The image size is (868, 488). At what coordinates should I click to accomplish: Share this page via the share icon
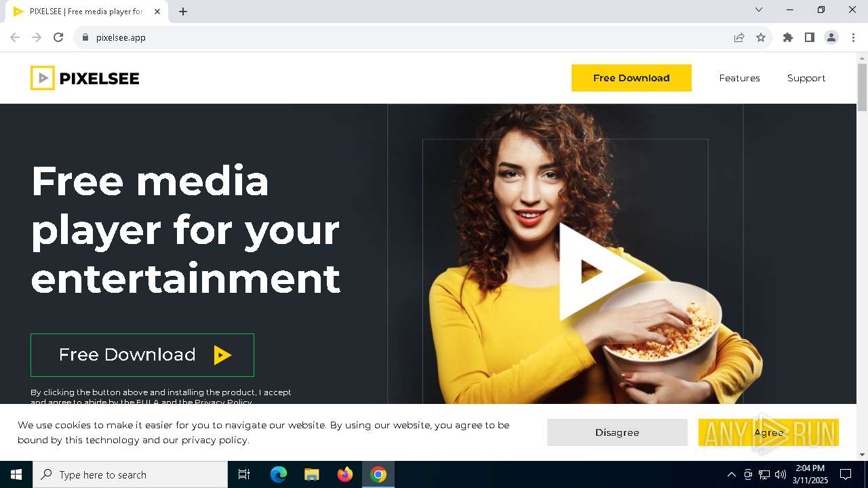tap(739, 37)
